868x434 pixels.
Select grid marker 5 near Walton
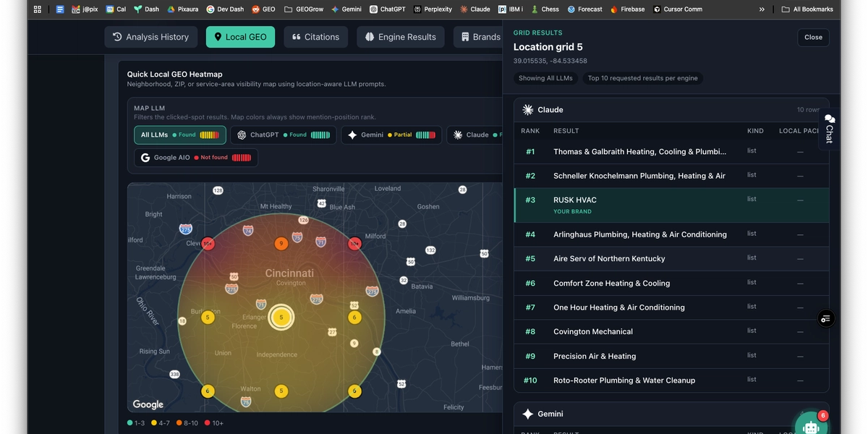tap(281, 391)
